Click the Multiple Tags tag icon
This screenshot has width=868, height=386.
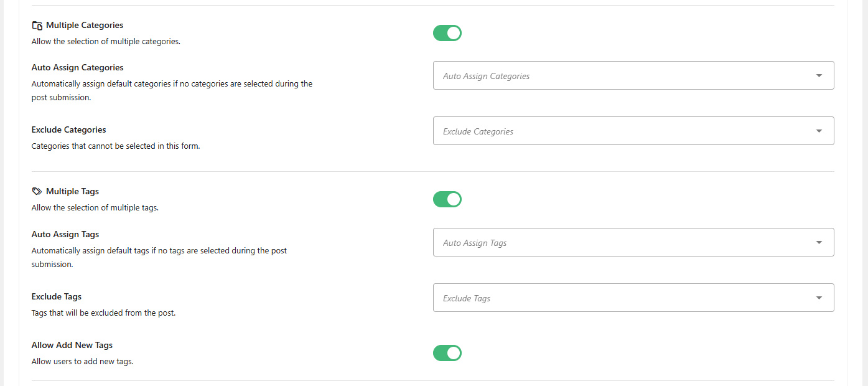(x=37, y=192)
